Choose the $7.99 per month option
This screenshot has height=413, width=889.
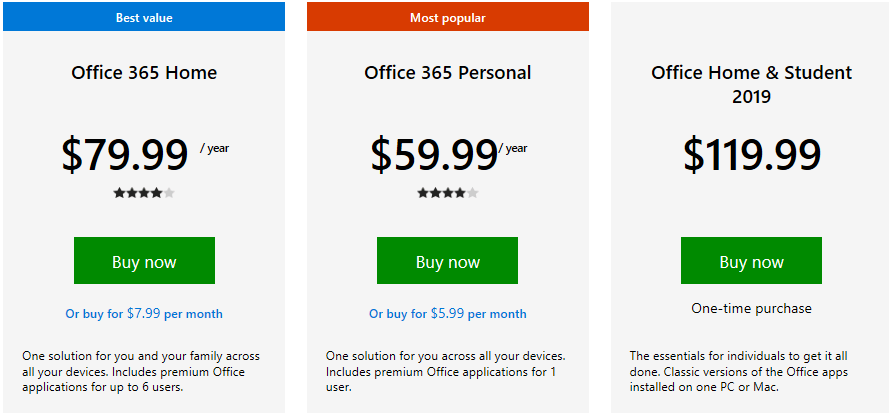click(x=144, y=314)
